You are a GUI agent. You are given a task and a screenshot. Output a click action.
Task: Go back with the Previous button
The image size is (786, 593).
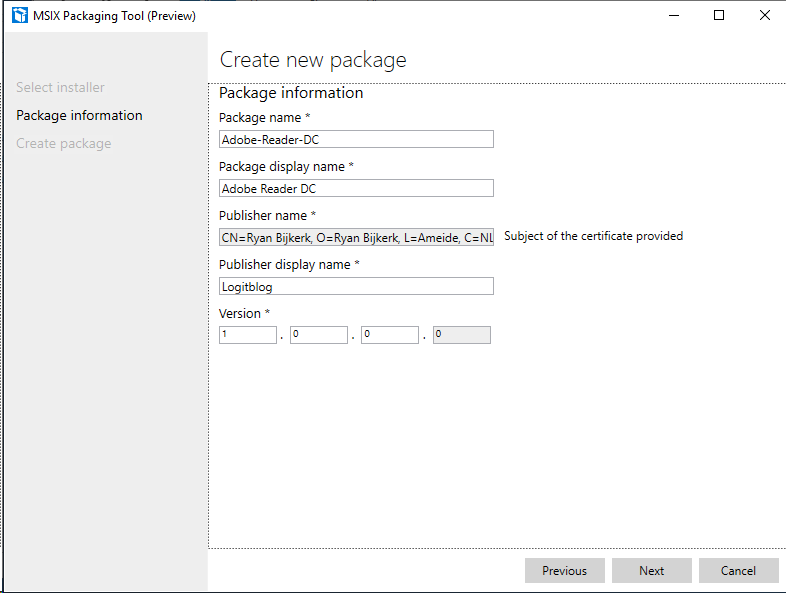(565, 570)
